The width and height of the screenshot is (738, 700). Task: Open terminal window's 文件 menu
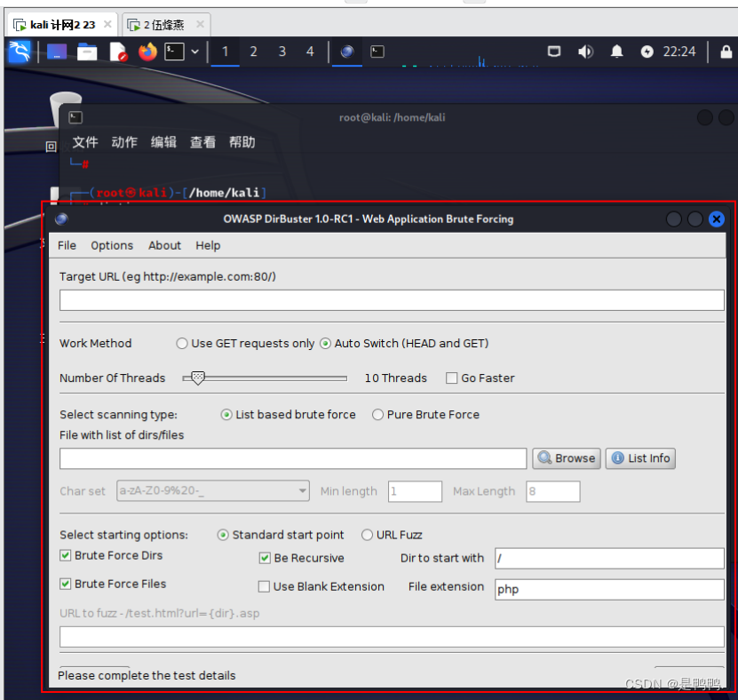(x=85, y=142)
